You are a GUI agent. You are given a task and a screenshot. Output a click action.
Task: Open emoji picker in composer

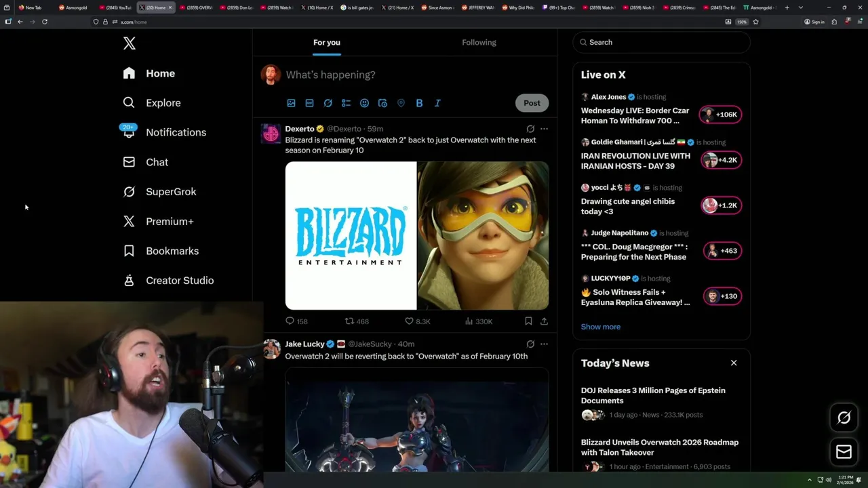point(364,103)
